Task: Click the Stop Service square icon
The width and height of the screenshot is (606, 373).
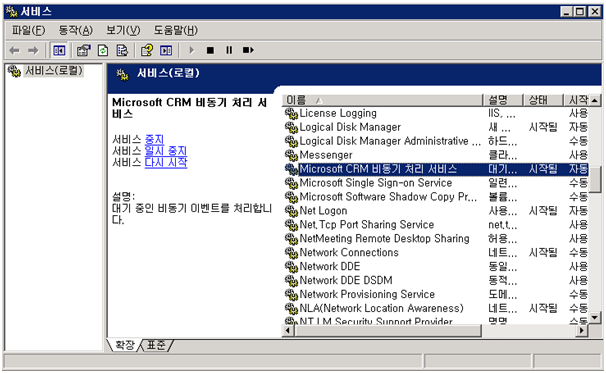Action: (210, 50)
